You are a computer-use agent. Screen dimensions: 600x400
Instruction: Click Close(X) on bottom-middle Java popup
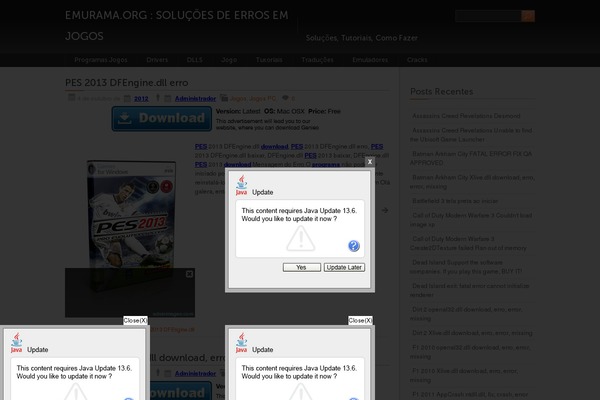(360, 320)
